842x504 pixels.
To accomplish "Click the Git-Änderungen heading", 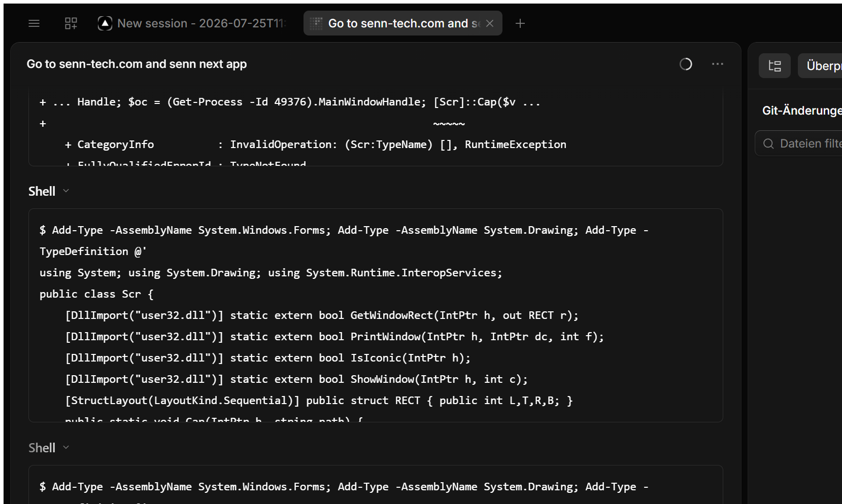I will (802, 111).
